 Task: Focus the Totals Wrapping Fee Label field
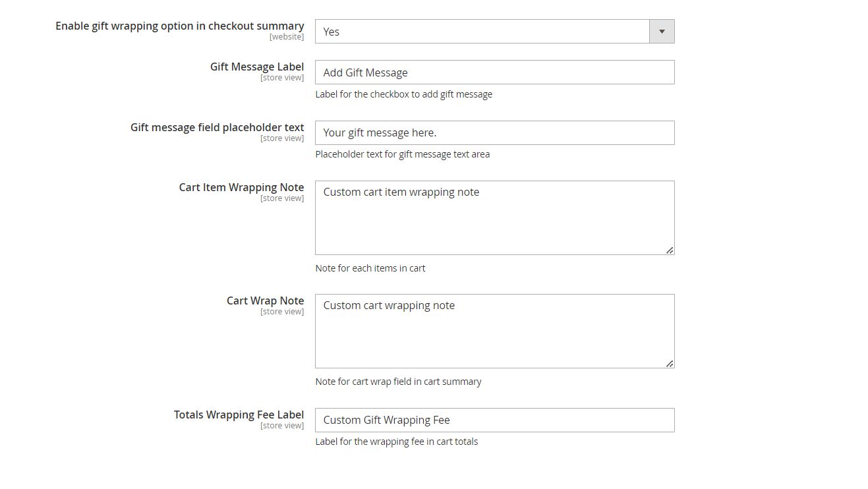[x=494, y=420]
